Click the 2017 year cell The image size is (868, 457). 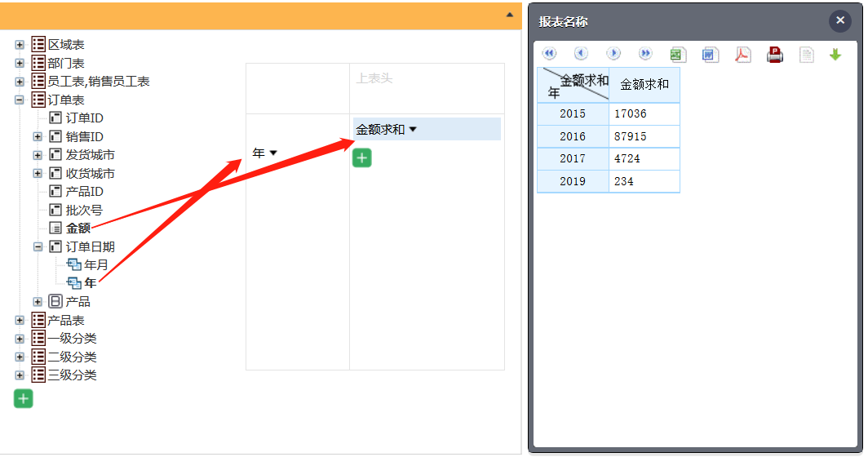[573, 158]
